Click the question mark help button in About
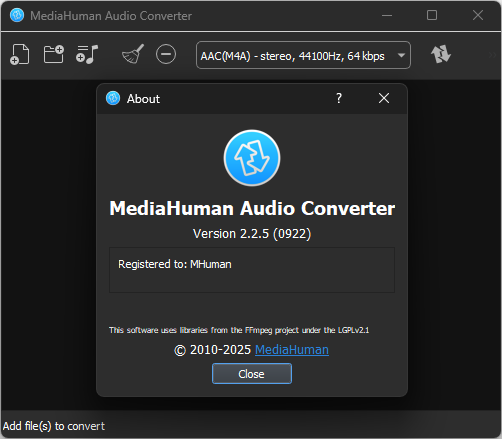This screenshot has width=502, height=439. (x=339, y=98)
